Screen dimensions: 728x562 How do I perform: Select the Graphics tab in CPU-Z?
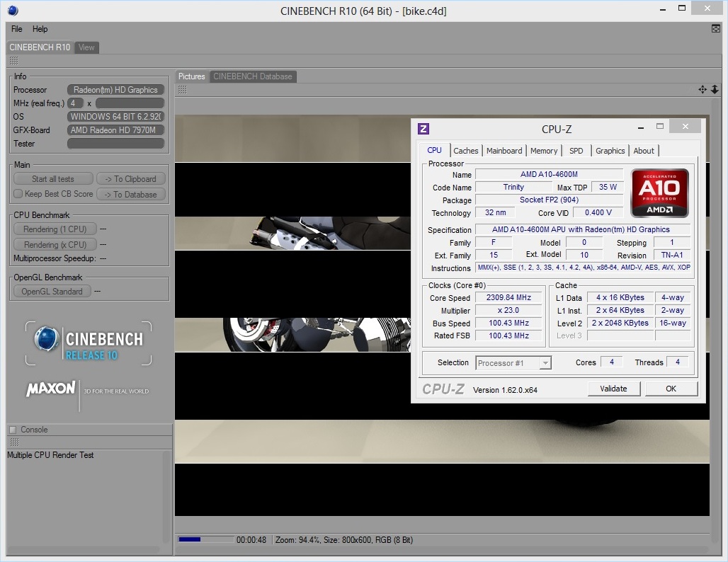[x=610, y=151]
